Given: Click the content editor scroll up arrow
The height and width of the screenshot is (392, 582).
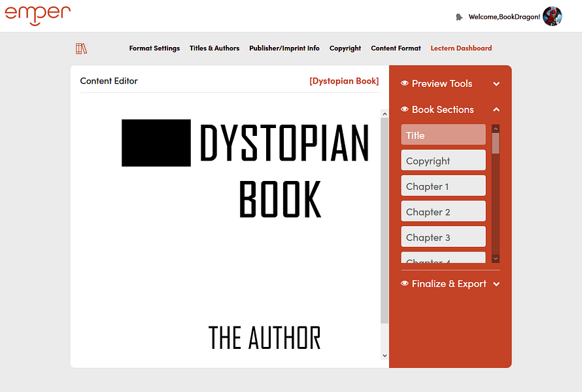Looking at the screenshot, I should coord(385,114).
